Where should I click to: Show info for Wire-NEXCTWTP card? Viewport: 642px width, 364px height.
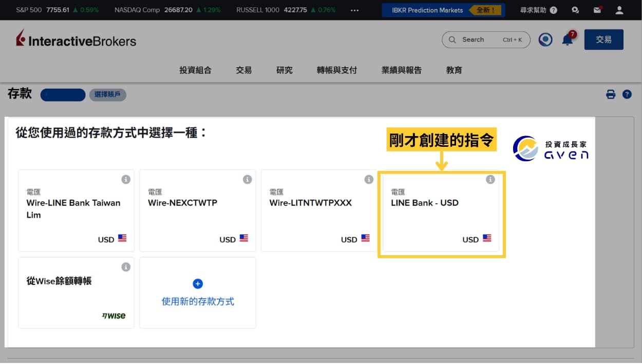248,179
